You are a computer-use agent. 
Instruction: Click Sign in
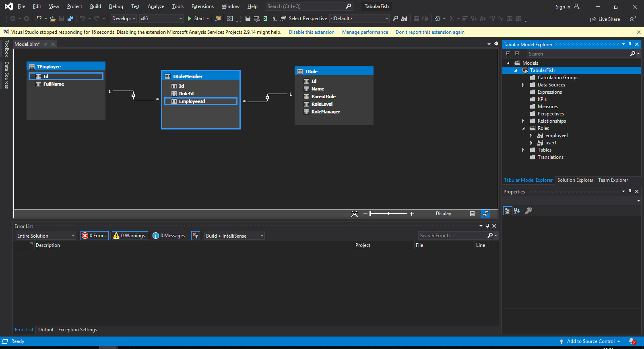pos(563,7)
